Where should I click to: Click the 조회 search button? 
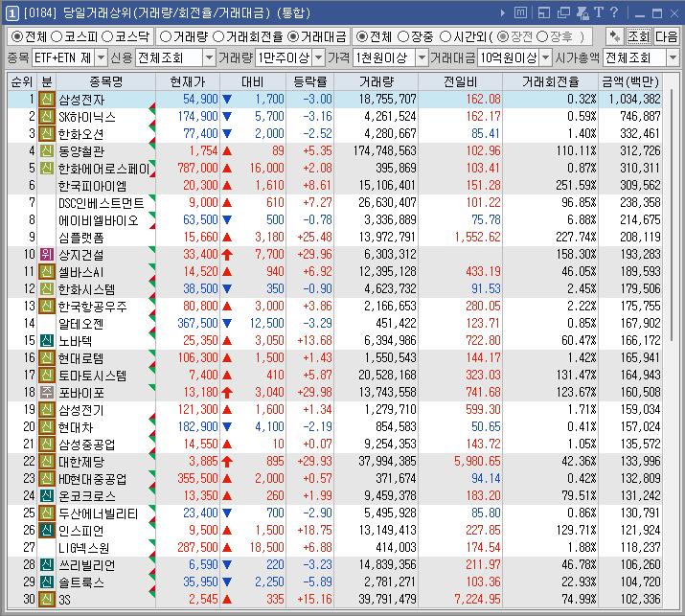pos(639,36)
